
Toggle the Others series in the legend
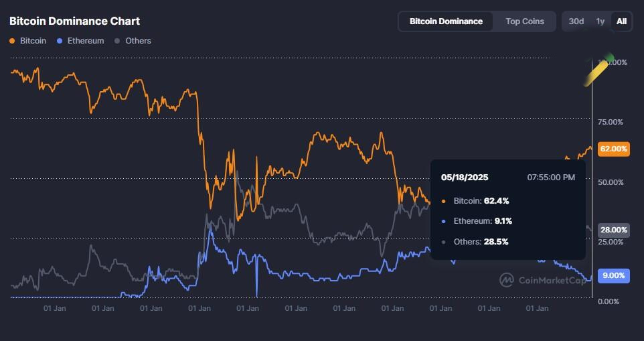(133, 41)
